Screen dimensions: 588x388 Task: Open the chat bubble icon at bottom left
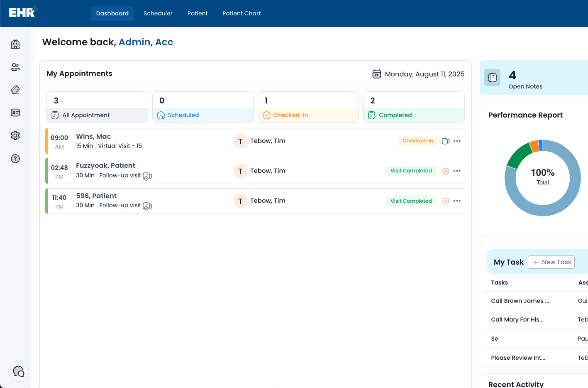(19, 371)
